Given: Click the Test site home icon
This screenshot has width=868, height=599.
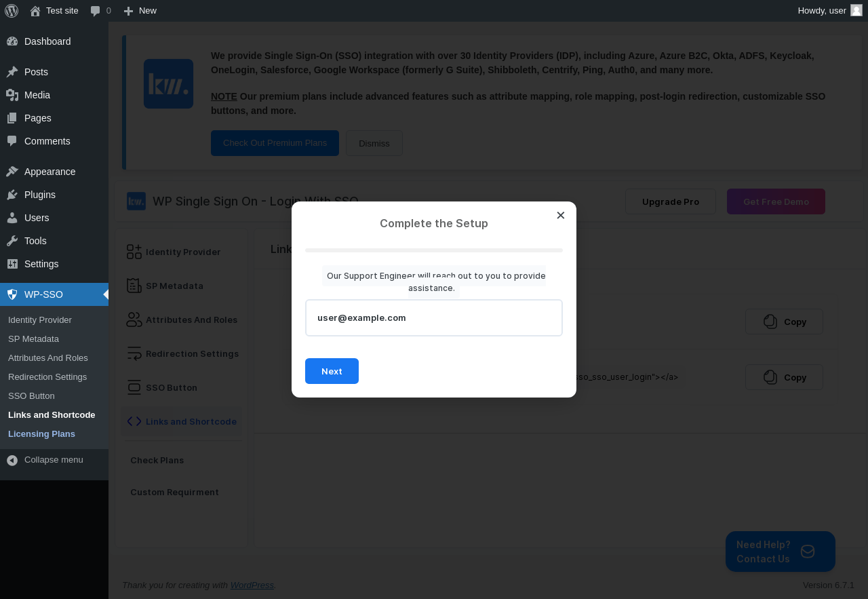Looking at the screenshot, I should pos(35,11).
